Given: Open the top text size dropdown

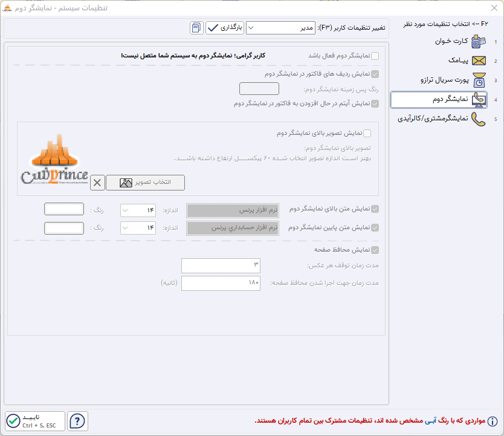Looking at the screenshot, I should click(138, 210).
